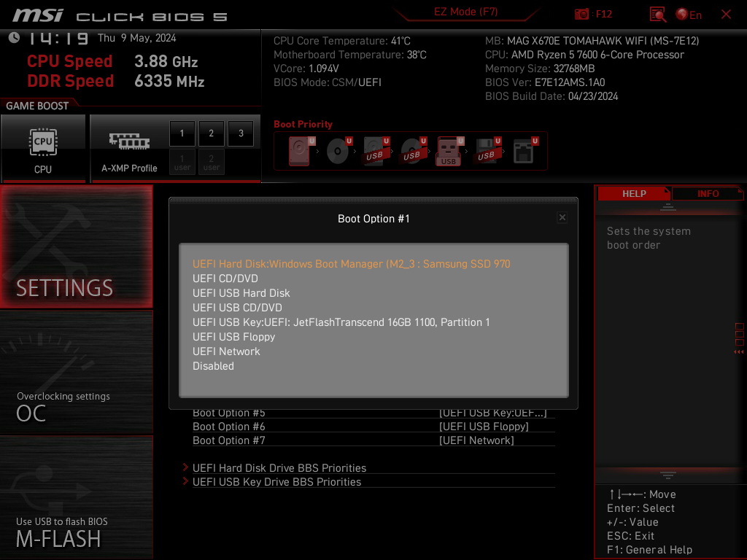Select UEFI USB Key JetFlashTranscend option
Image resolution: width=747 pixels, height=560 pixels.
[x=341, y=322]
